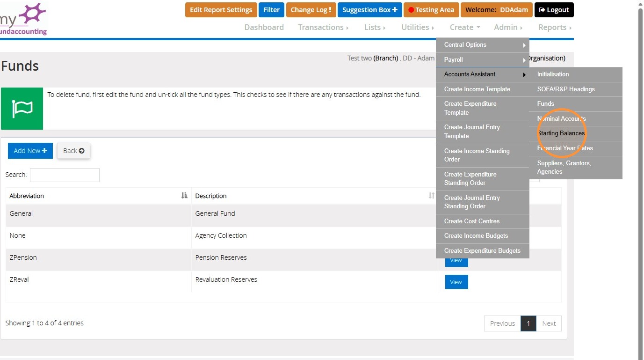Open the Admin menu

(508, 27)
